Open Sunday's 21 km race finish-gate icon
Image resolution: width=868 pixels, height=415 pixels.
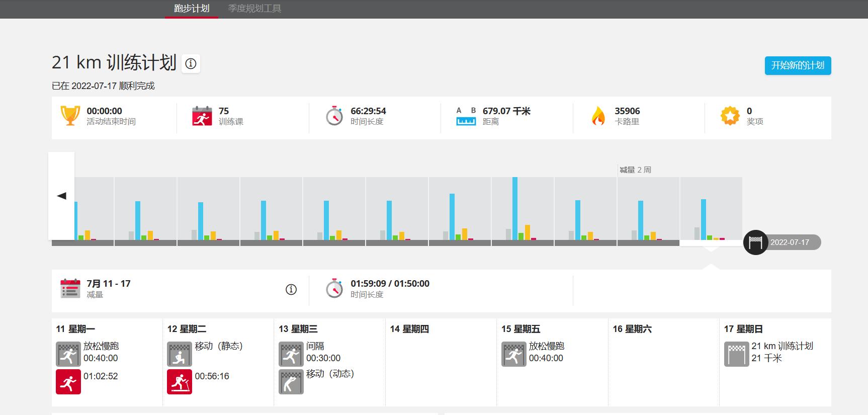[737, 354]
